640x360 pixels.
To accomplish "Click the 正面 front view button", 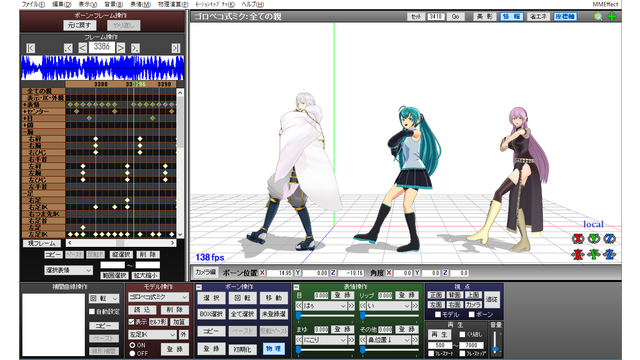I will [436, 295].
